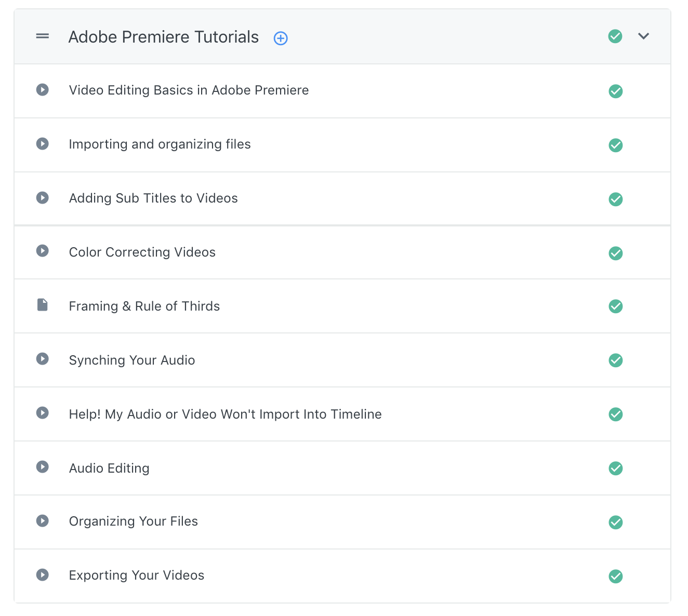Click the play icon beside Audio Editing
Image resolution: width=688 pixels, height=616 pixels.
point(43,467)
